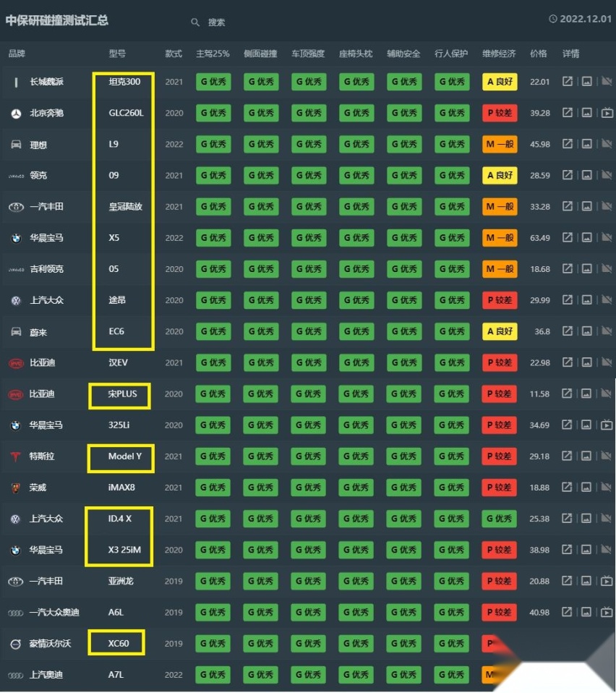Click price 11.58 in 宋PLUS row
Screen dimensions: 616x693
539,394
